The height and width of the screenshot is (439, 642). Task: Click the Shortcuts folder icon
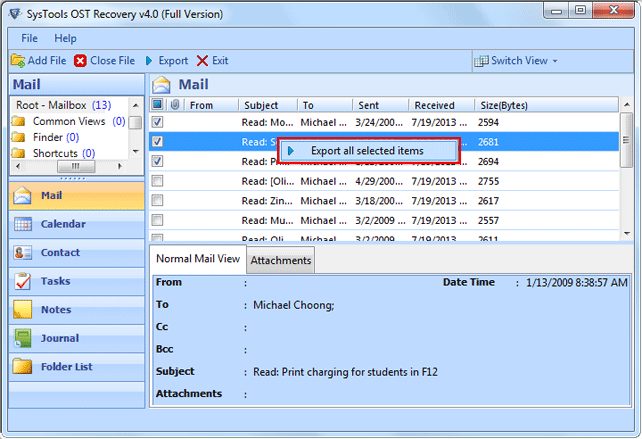18,153
